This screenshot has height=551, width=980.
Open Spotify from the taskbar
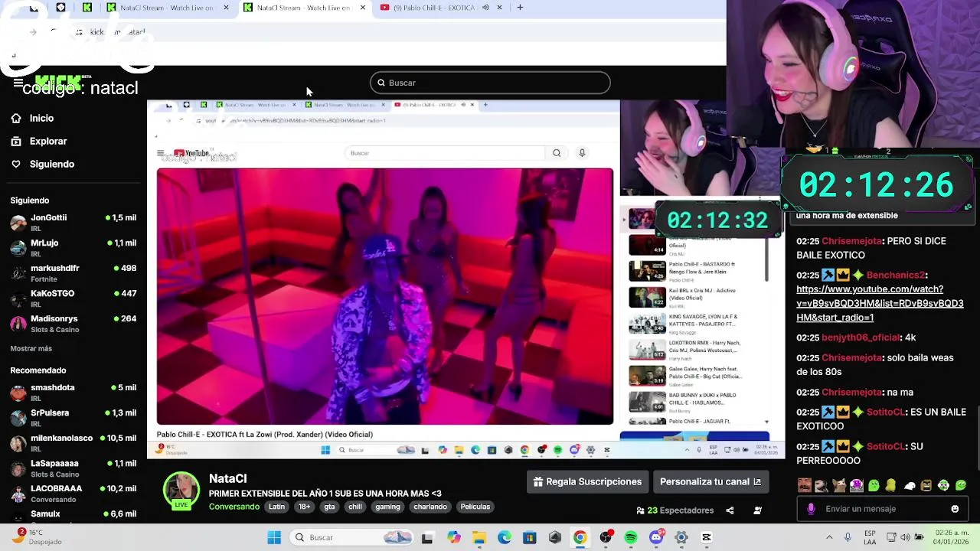coord(631,537)
